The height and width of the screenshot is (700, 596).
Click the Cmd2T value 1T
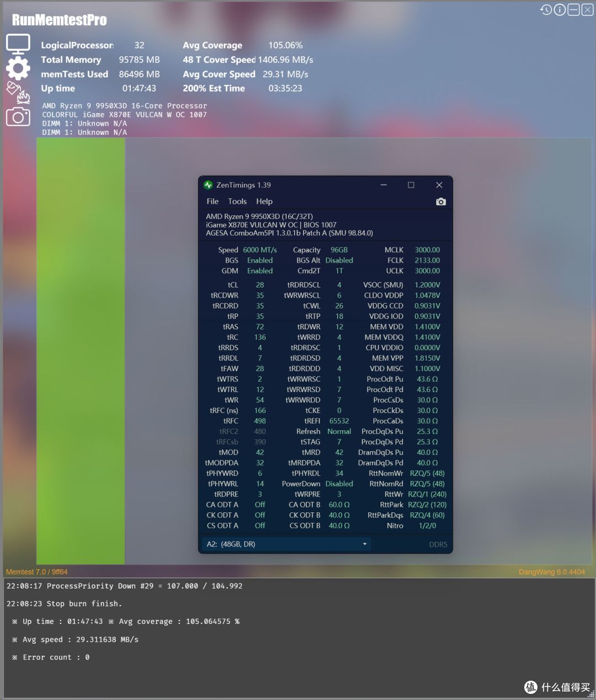(x=339, y=271)
